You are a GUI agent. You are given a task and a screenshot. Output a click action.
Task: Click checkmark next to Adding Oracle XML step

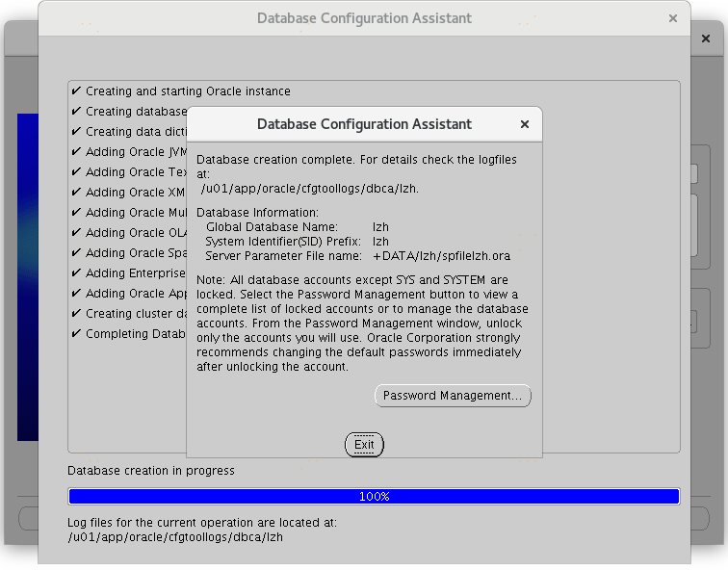76,193
